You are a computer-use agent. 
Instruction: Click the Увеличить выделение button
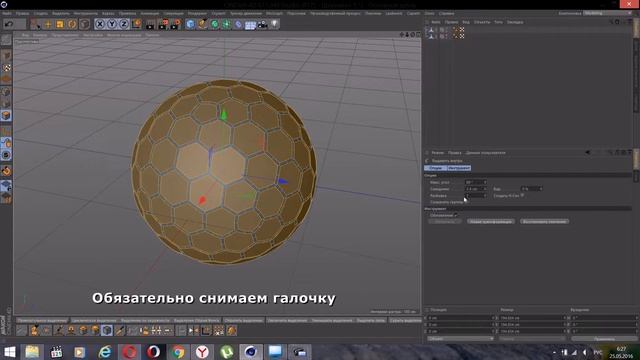click(x=287, y=320)
